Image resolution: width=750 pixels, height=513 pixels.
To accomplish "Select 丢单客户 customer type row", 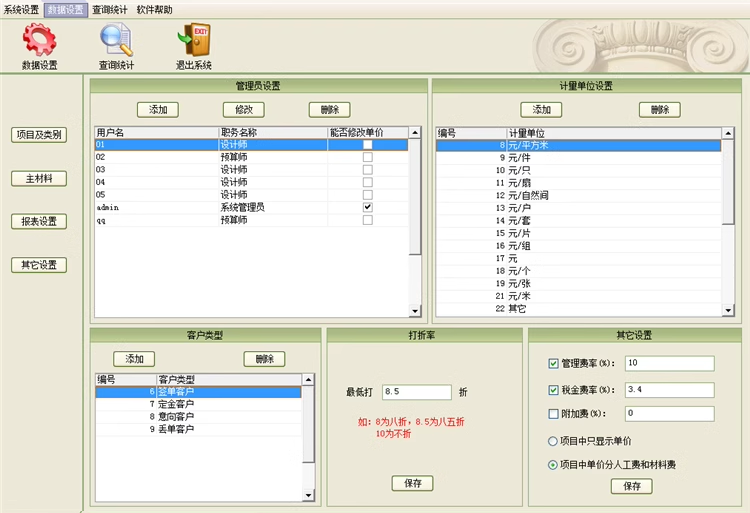I will (x=199, y=429).
